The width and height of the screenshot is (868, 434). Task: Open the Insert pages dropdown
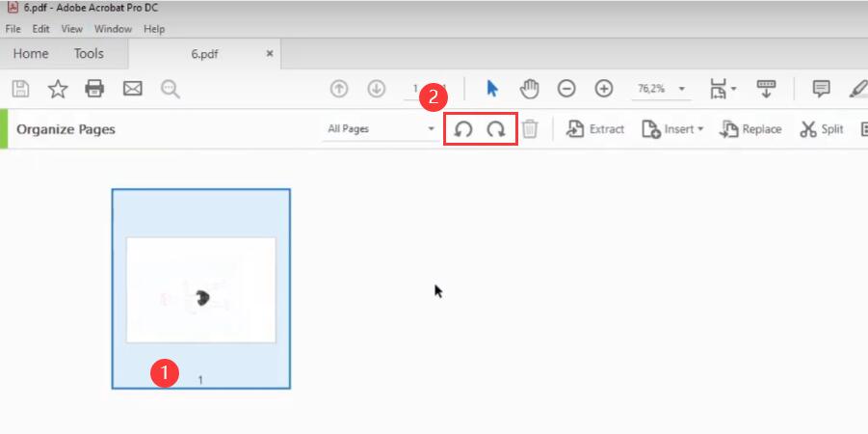[x=672, y=129]
